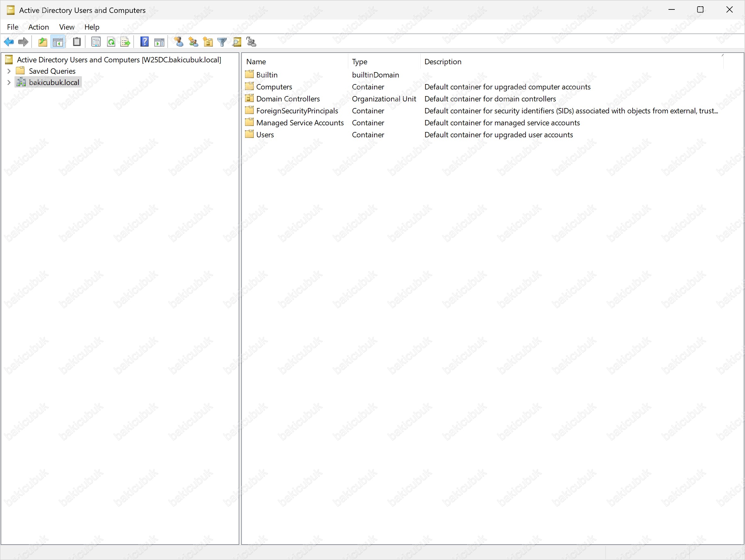This screenshot has height=560, width=745.
Task: Toggle Show/Hide Action Pane icon
Action: pyautogui.click(x=159, y=42)
